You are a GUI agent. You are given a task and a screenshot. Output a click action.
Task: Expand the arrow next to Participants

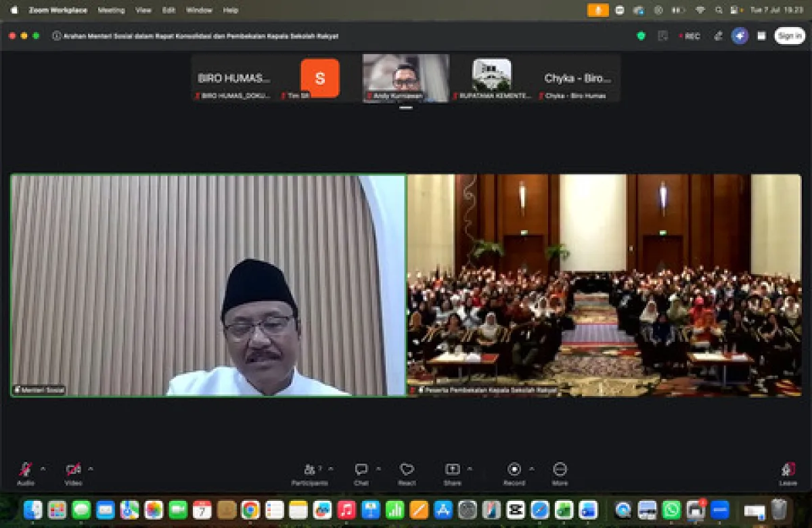pyautogui.click(x=331, y=468)
